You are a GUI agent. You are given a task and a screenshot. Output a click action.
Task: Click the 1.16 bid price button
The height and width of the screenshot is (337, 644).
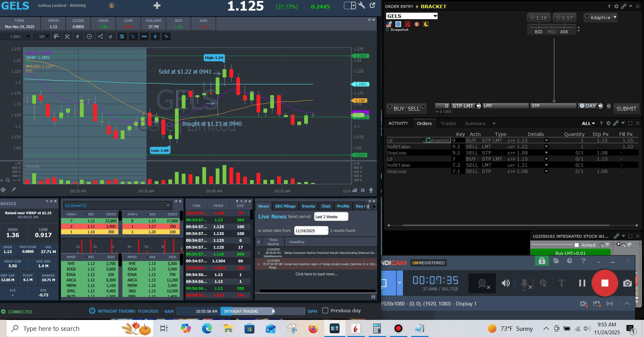539,17
